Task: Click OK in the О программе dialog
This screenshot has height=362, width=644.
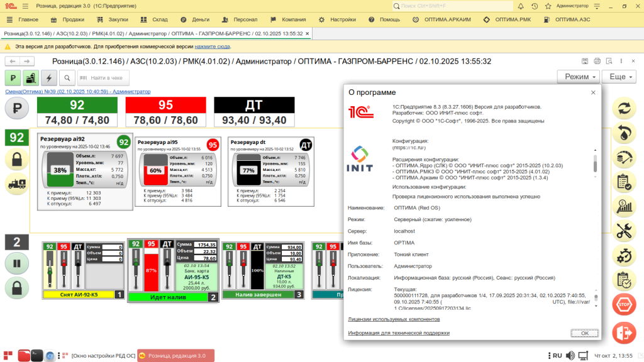Action: pyautogui.click(x=584, y=333)
